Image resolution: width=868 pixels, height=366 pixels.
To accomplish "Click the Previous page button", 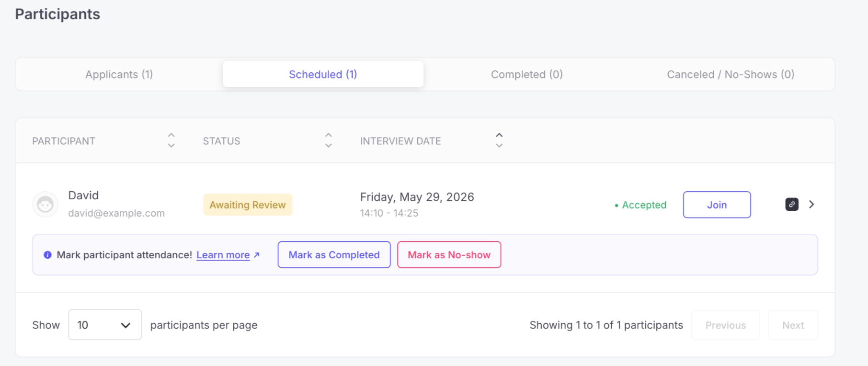I will (x=725, y=325).
